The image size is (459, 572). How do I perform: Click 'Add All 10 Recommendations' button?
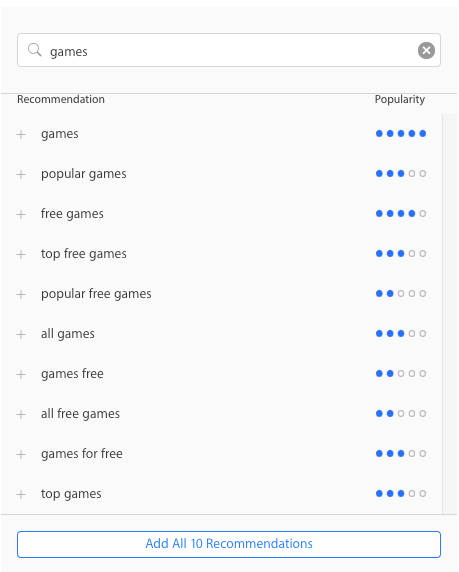coord(229,544)
